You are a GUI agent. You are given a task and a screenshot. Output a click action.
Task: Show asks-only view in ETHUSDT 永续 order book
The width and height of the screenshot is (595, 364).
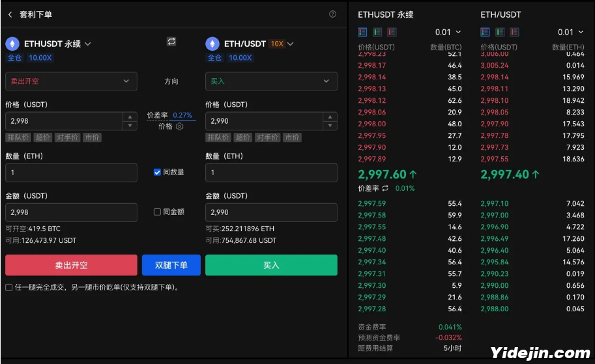click(x=392, y=32)
